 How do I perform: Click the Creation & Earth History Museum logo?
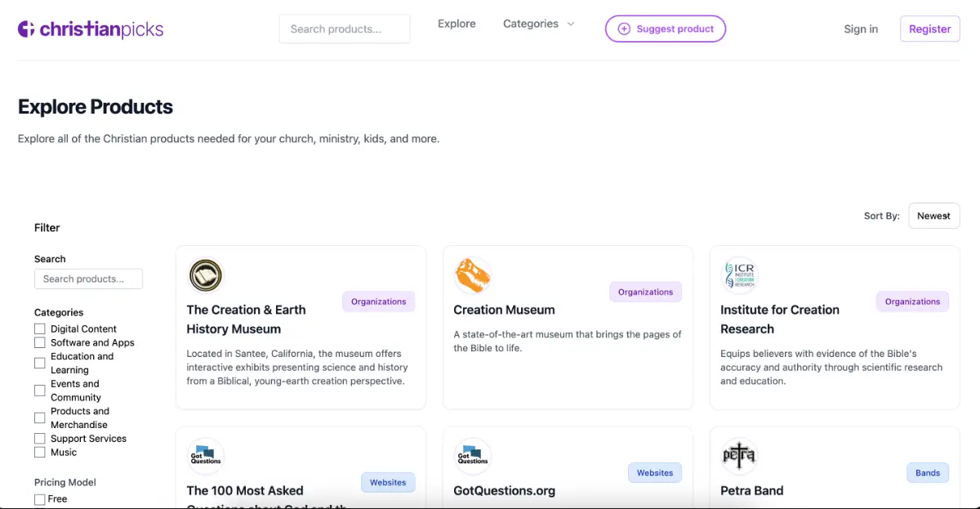tap(205, 275)
